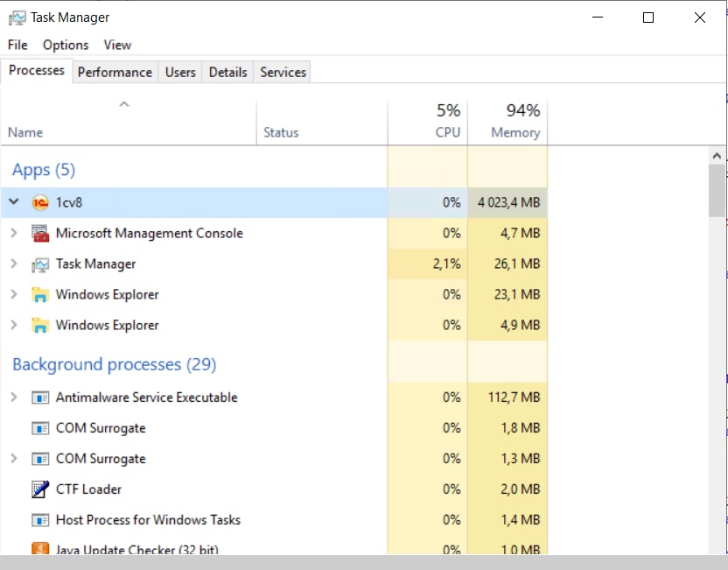Expand the Task Manager process entry
The width and height of the screenshot is (728, 570).
(x=13, y=264)
